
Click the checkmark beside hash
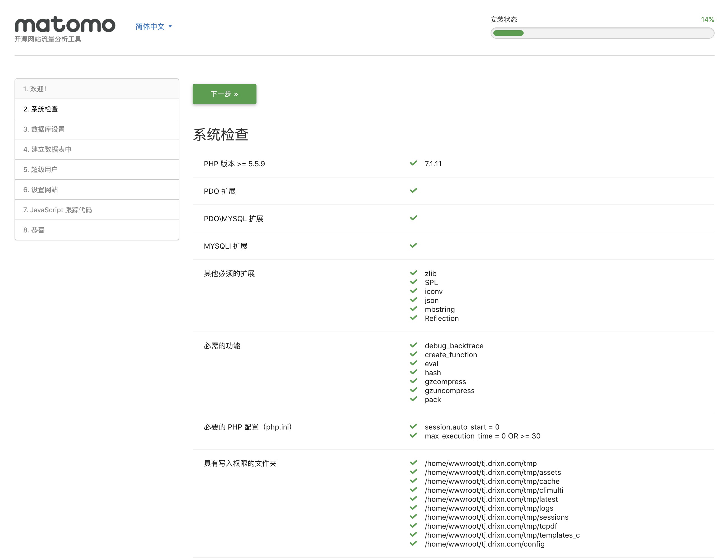(413, 372)
